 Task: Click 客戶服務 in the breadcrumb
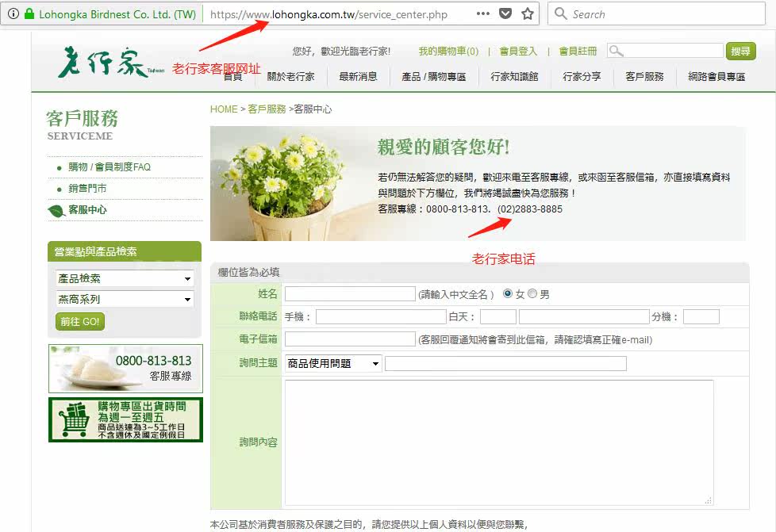[267, 109]
